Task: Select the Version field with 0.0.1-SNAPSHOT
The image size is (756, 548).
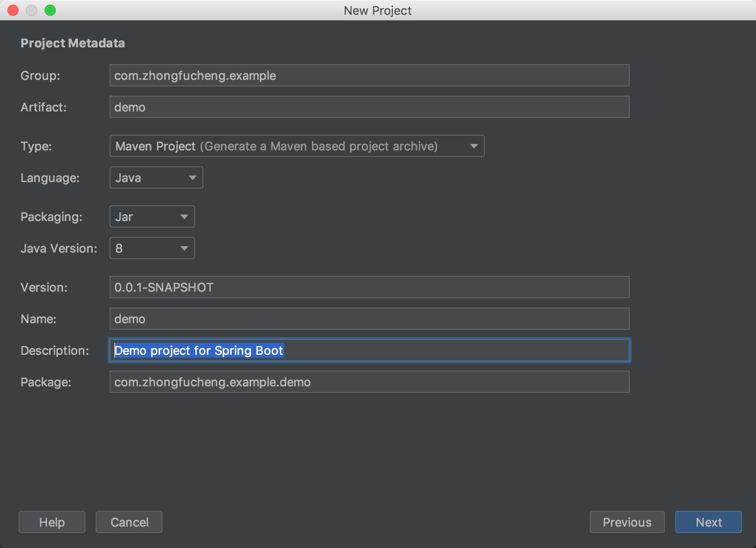Action: [369, 287]
